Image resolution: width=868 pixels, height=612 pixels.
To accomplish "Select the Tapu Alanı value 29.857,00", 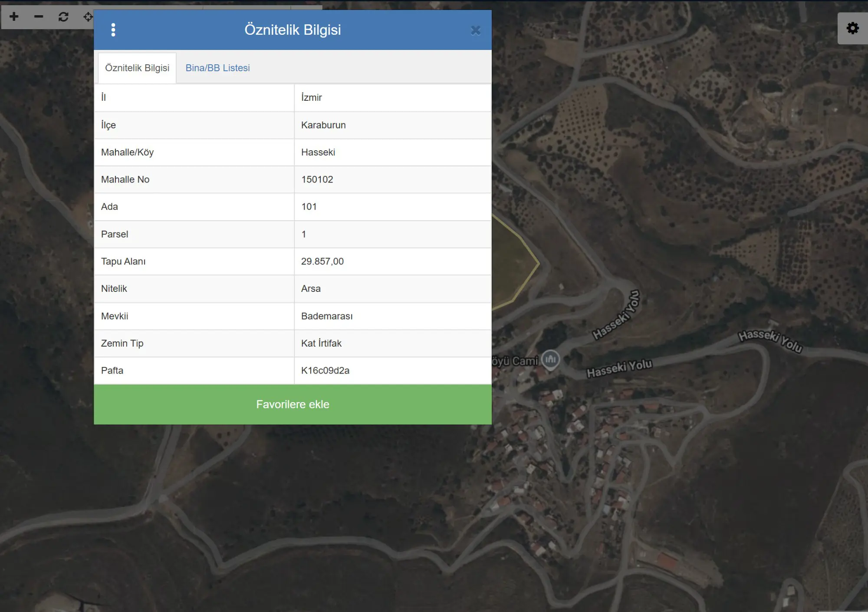I will point(393,261).
